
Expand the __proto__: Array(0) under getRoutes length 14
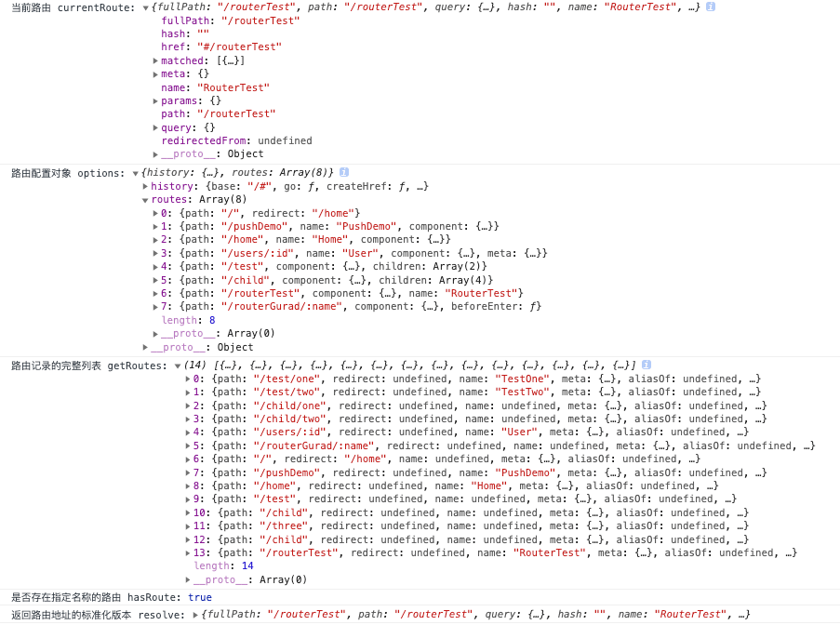(188, 580)
